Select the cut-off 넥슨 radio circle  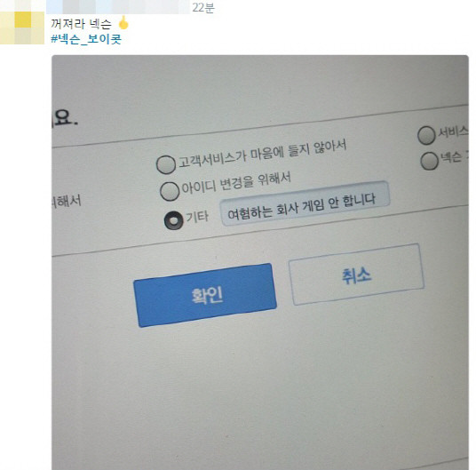click(430, 161)
